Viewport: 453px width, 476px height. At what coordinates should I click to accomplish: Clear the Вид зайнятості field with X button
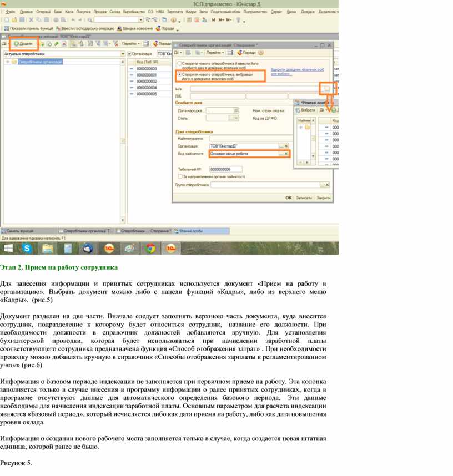click(x=286, y=154)
